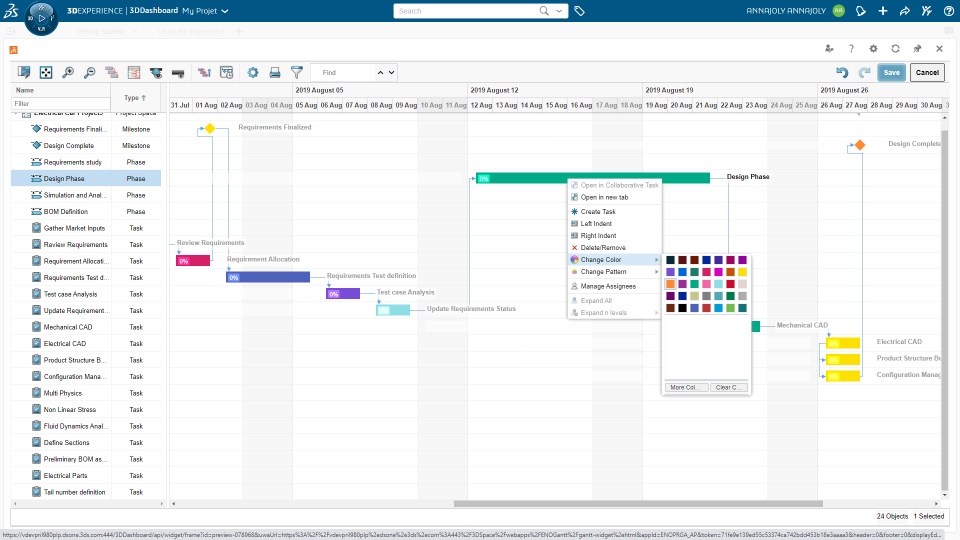Click the tag icon beside search
This screenshot has width=960, height=540.
point(579,11)
